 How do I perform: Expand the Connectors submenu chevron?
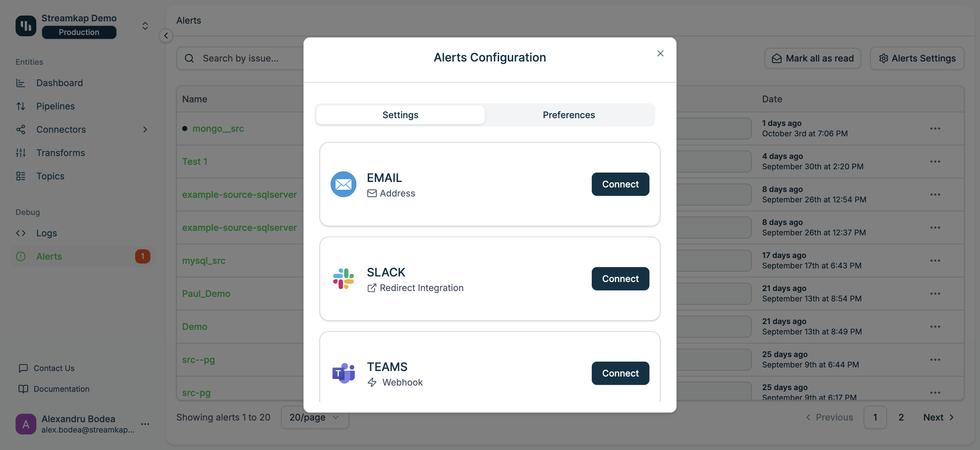(145, 129)
